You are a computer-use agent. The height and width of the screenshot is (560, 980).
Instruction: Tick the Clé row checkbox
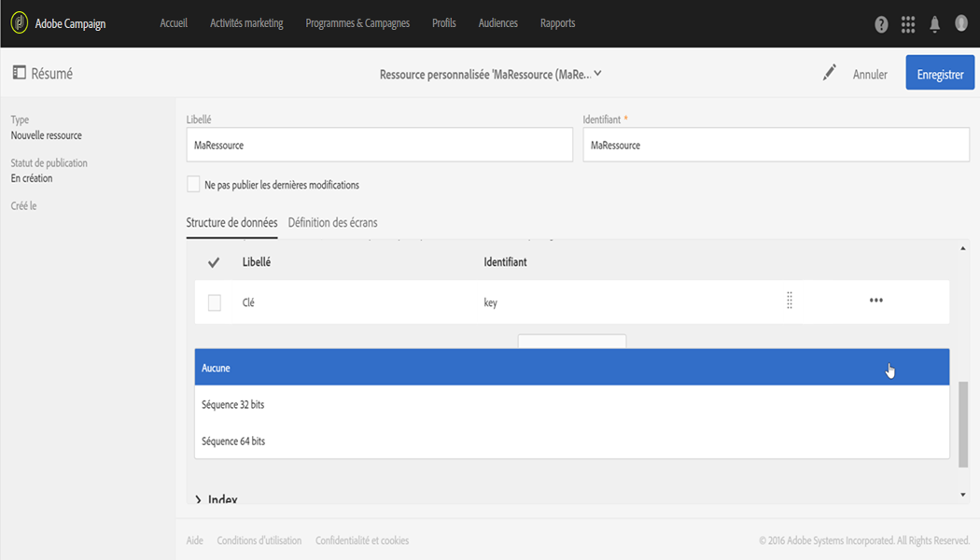pyautogui.click(x=215, y=302)
